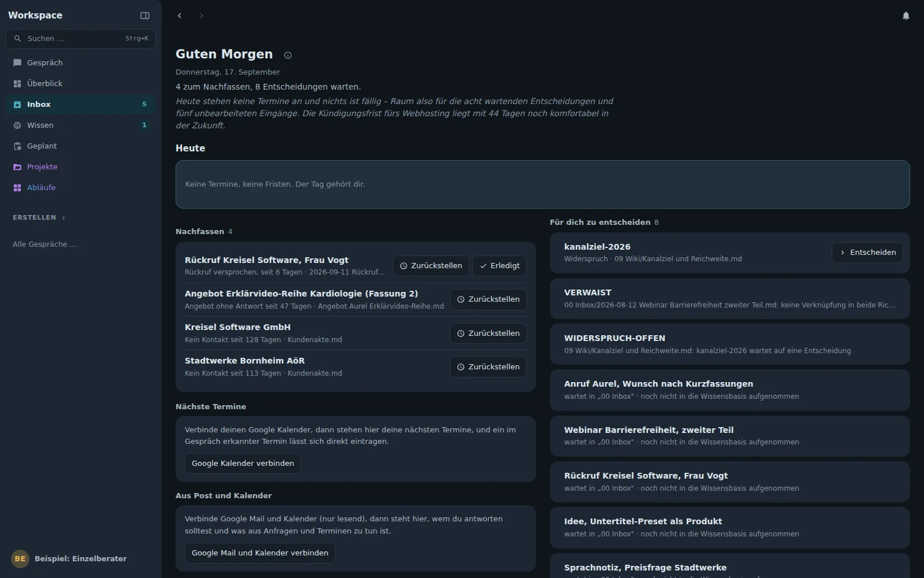Click the search magnifier icon
Screen dimensions: 924x578
click(x=17, y=38)
